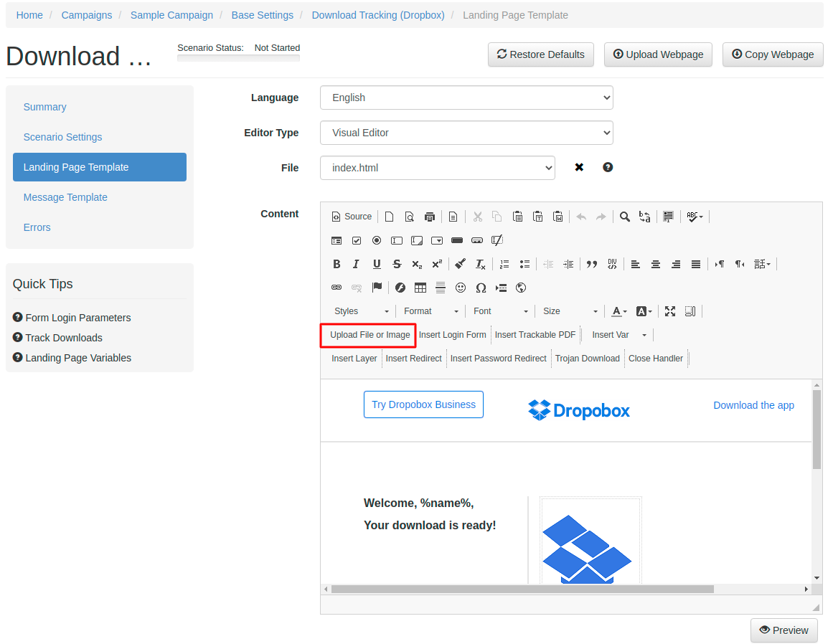Toggle Bold formatting
This screenshot has height=644, width=833.
(x=337, y=264)
